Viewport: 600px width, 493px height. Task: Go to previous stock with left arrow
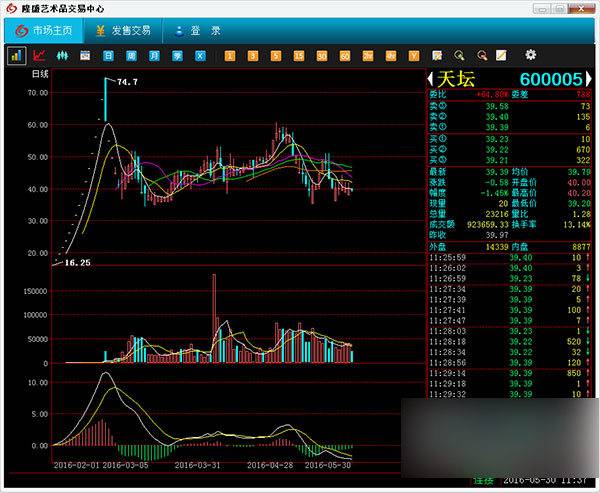(429, 79)
